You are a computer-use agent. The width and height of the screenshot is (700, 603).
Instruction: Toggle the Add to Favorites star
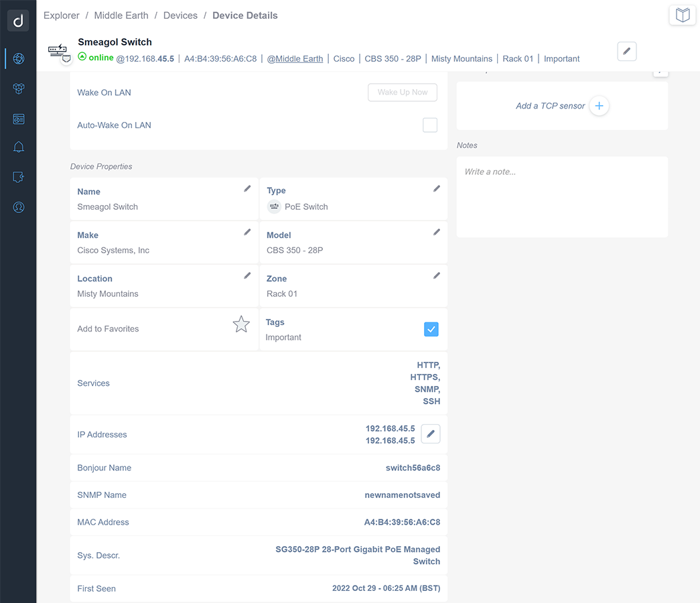[241, 325]
